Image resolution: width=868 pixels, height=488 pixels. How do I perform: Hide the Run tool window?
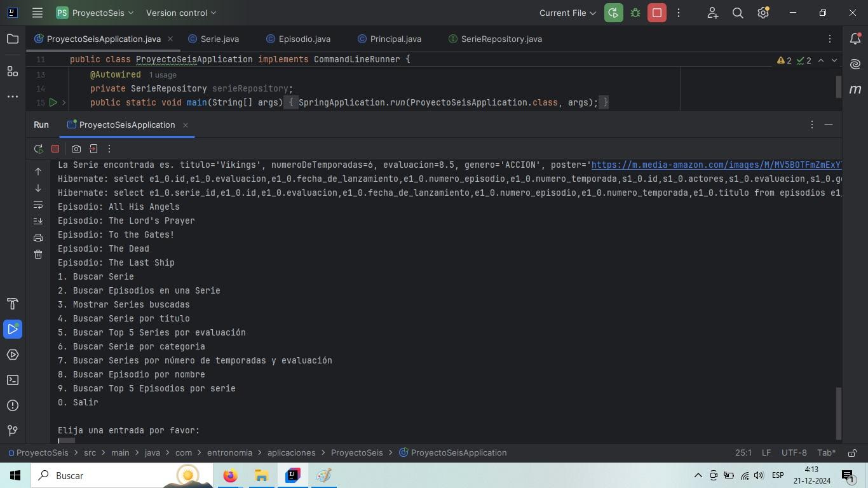829,125
